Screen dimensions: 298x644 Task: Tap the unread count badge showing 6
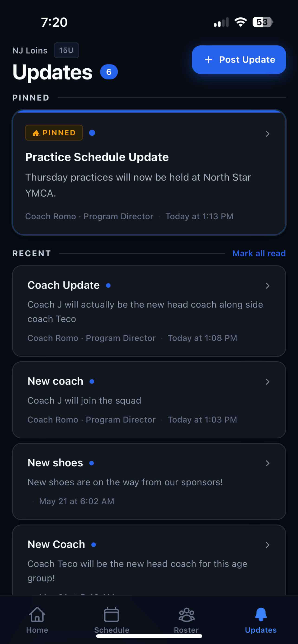coord(109,72)
